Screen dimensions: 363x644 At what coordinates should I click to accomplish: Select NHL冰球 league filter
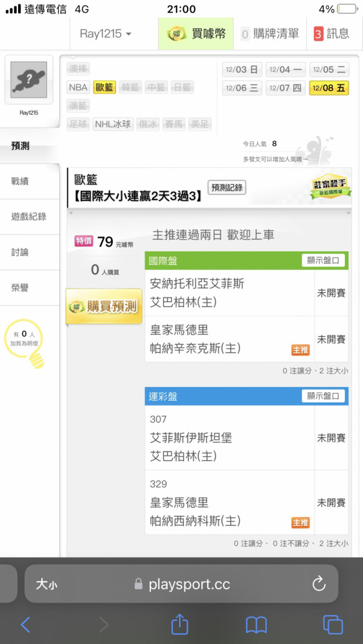113,124
